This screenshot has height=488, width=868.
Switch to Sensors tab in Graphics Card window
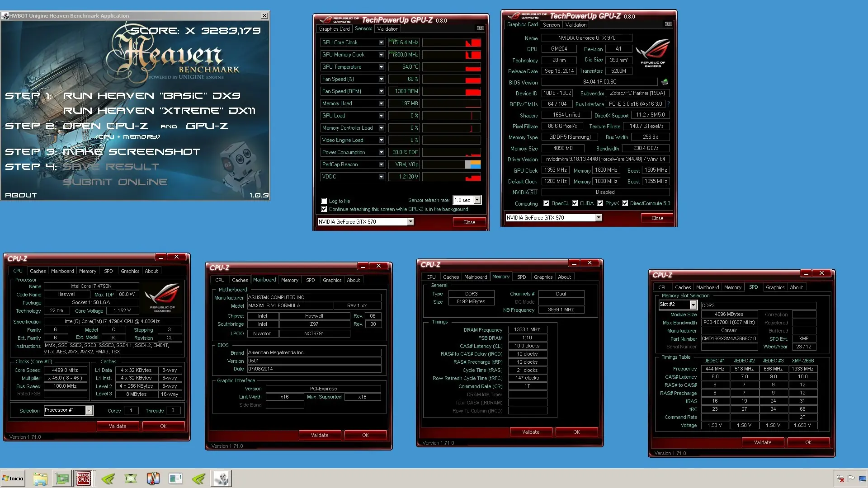(552, 25)
